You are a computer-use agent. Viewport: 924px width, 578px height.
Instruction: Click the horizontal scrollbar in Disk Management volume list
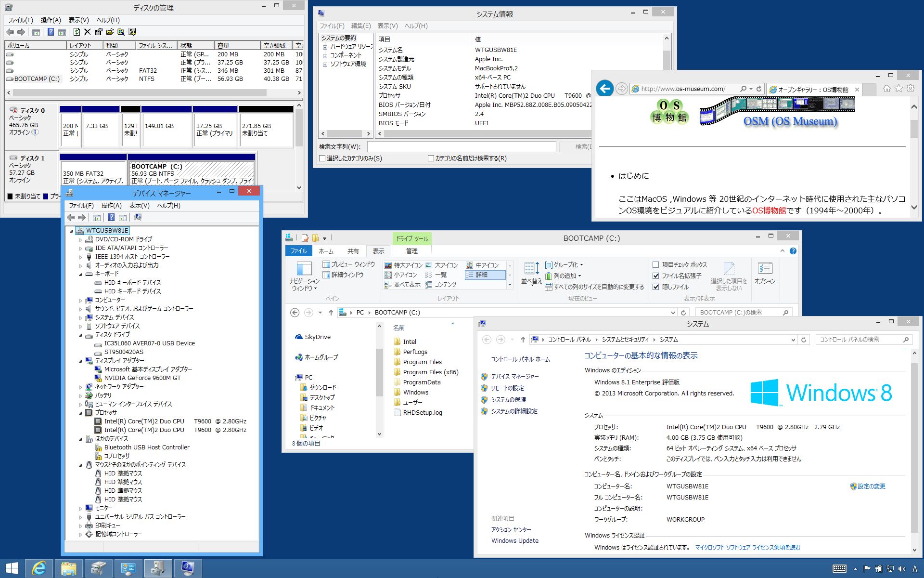coord(139,92)
